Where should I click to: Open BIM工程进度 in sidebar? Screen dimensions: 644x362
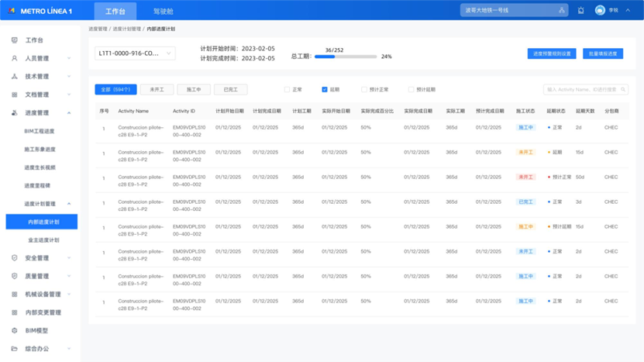point(40,131)
